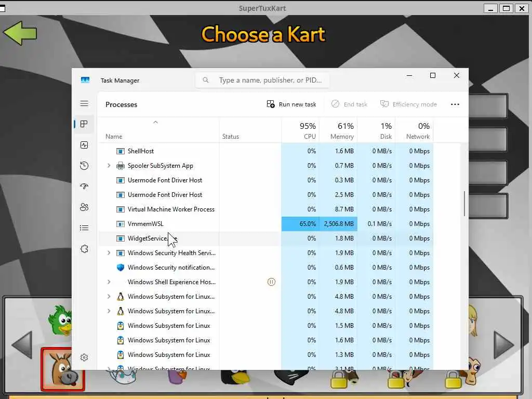Screen dimensions: 532x399
Task: Click the Spooler SubSystem App printer icon
Action: [121, 166]
